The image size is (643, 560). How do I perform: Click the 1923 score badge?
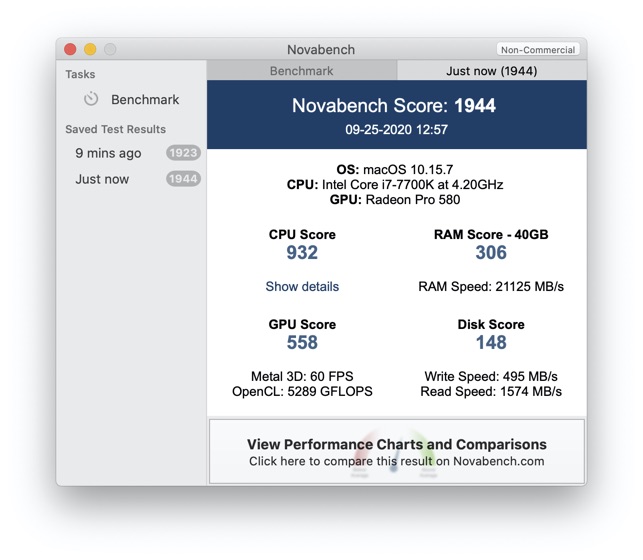coord(183,153)
